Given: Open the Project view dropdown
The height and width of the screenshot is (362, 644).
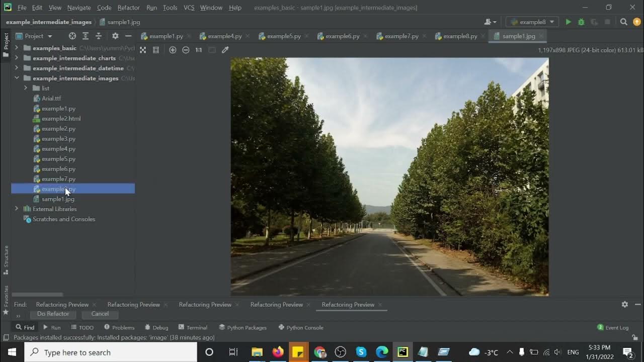Looking at the screenshot, I should coord(34,36).
